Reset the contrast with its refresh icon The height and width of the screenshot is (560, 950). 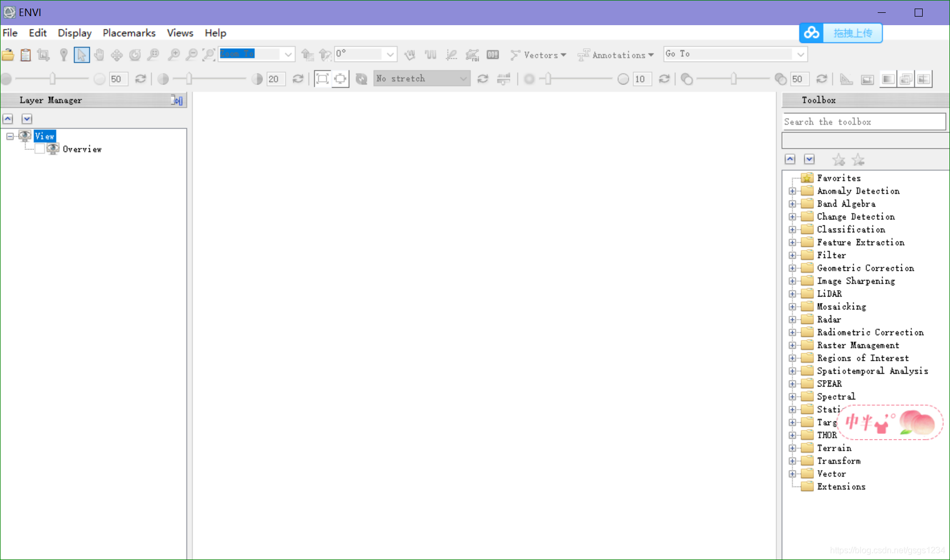(298, 79)
